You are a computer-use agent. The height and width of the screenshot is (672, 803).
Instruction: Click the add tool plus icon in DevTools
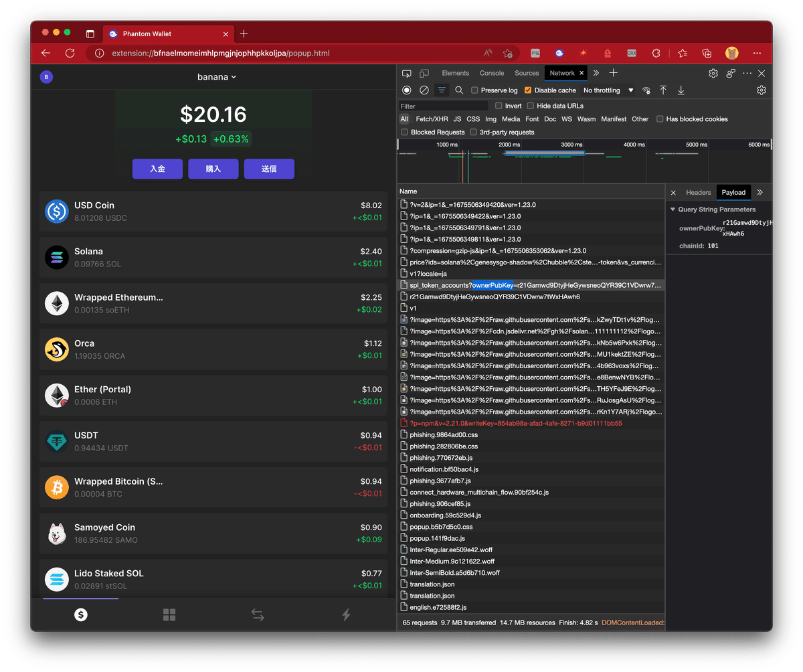(613, 73)
